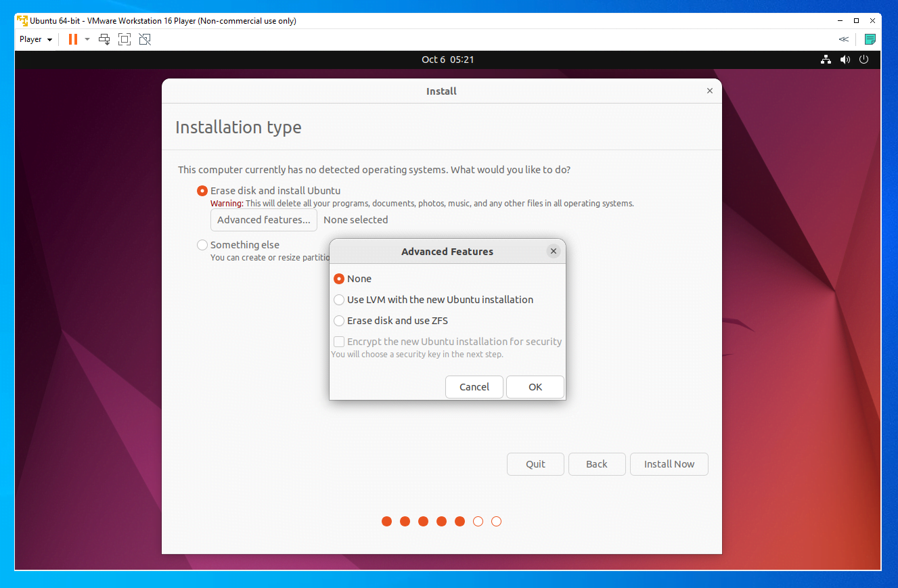Click the Install Now button
Image resolution: width=898 pixels, height=588 pixels.
pyautogui.click(x=669, y=464)
